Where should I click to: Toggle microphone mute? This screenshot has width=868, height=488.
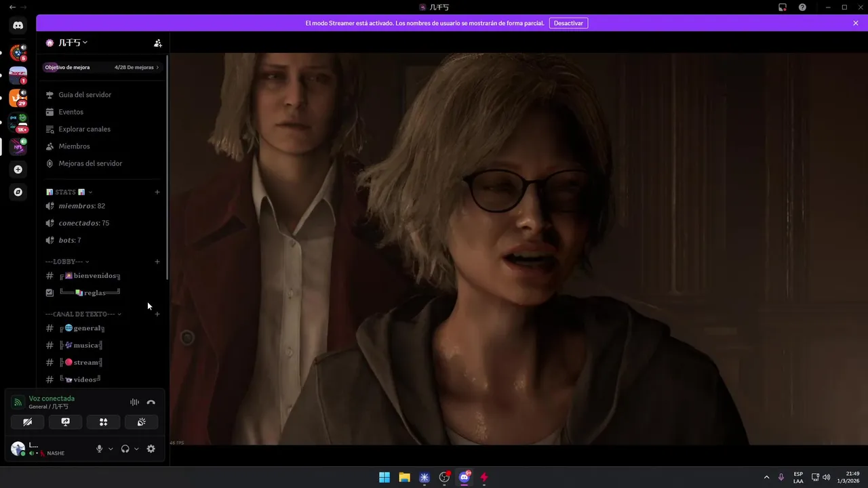[100, 449]
